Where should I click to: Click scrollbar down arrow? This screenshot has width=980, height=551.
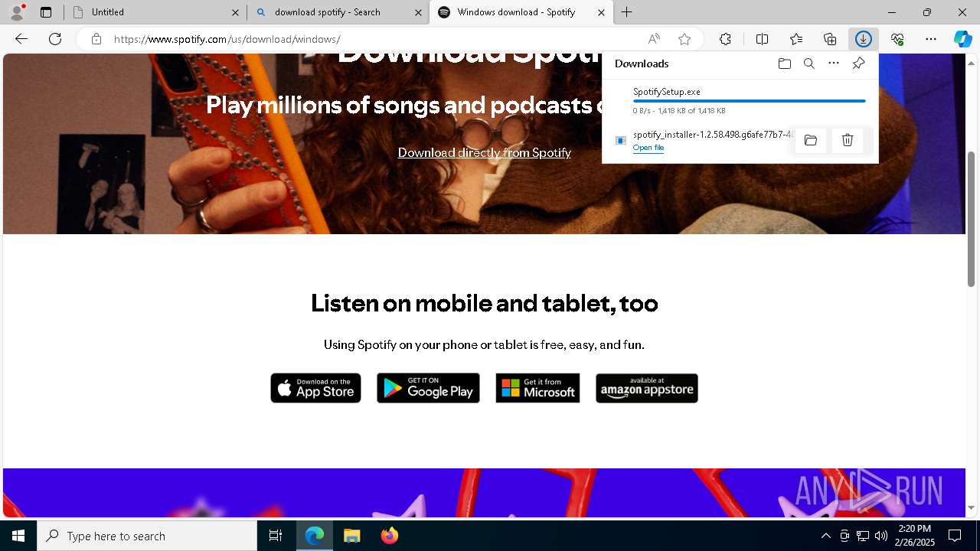(x=972, y=507)
